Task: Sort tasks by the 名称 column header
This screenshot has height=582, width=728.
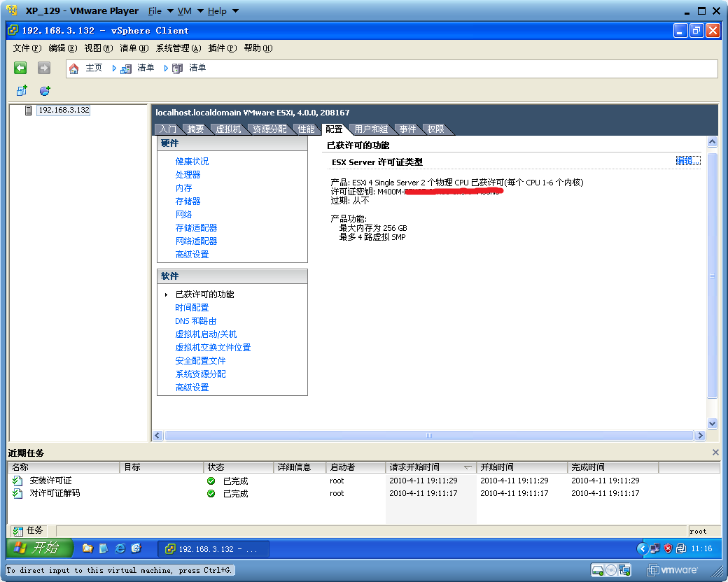Action: (x=64, y=467)
